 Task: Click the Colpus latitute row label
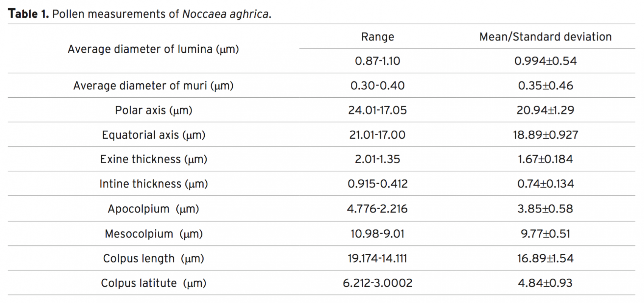point(153,283)
